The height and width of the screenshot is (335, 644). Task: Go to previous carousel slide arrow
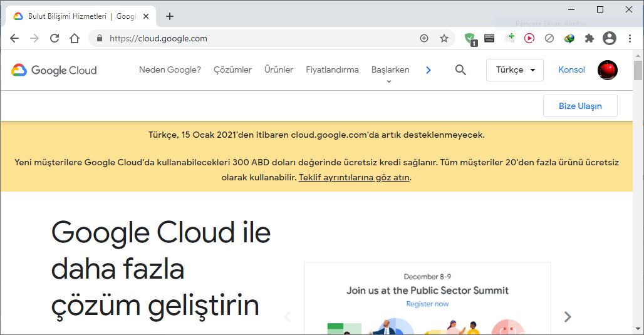[x=288, y=316]
